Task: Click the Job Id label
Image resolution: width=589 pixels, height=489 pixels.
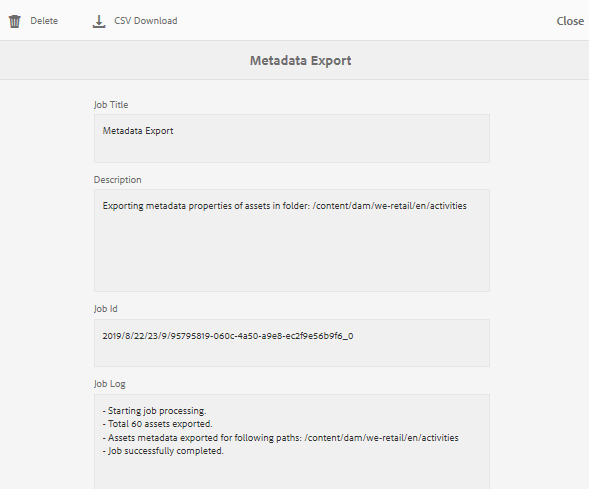Action: (106, 309)
